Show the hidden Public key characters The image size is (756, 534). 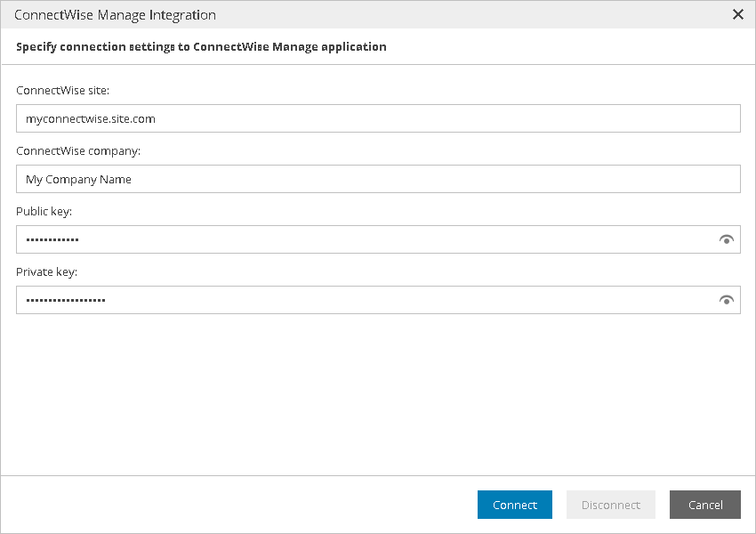click(x=727, y=239)
